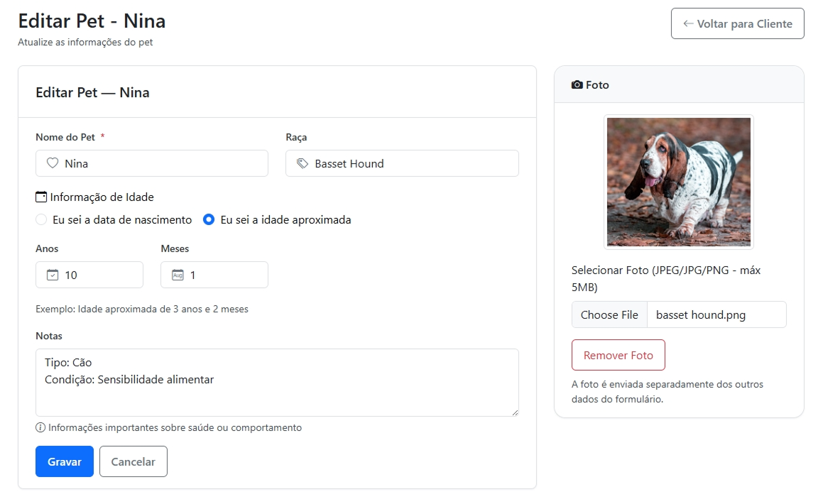Open file picker with Choose File
The width and height of the screenshot is (823, 504).
coord(609,314)
